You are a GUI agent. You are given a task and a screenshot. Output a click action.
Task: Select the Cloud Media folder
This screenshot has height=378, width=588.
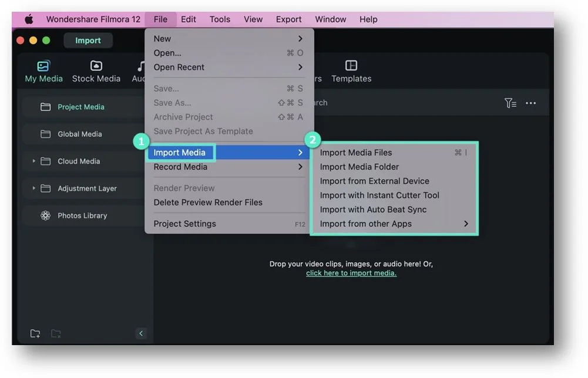(x=82, y=161)
